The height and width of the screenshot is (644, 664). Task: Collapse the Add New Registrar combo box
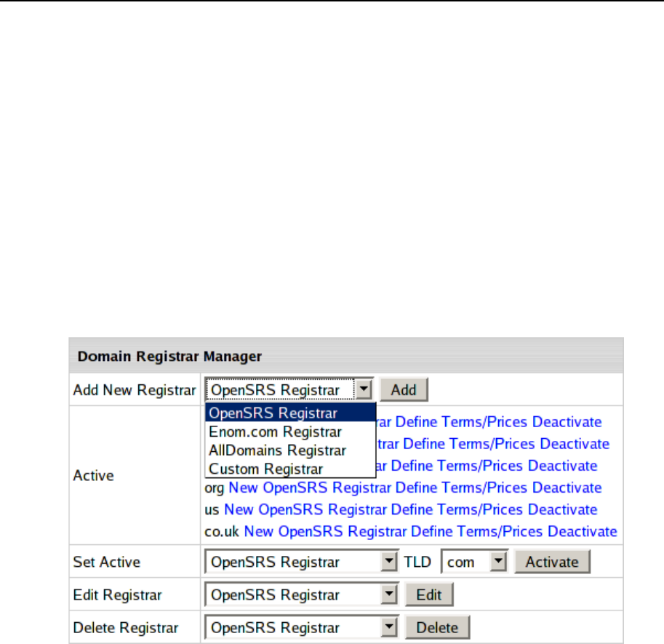click(x=364, y=389)
